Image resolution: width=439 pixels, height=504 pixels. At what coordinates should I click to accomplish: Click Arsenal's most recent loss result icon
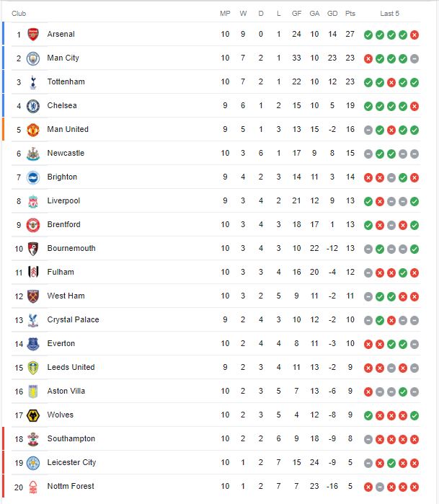(x=414, y=35)
